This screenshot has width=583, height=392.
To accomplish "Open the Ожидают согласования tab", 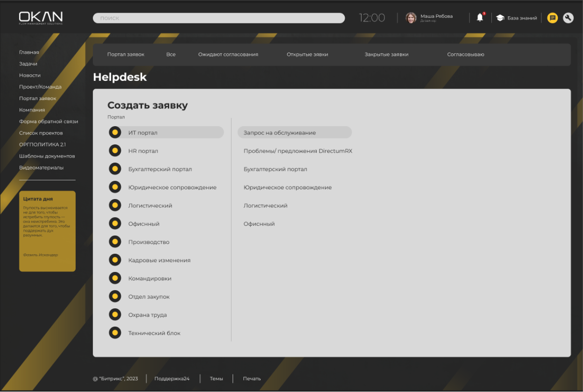I will 228,55.
